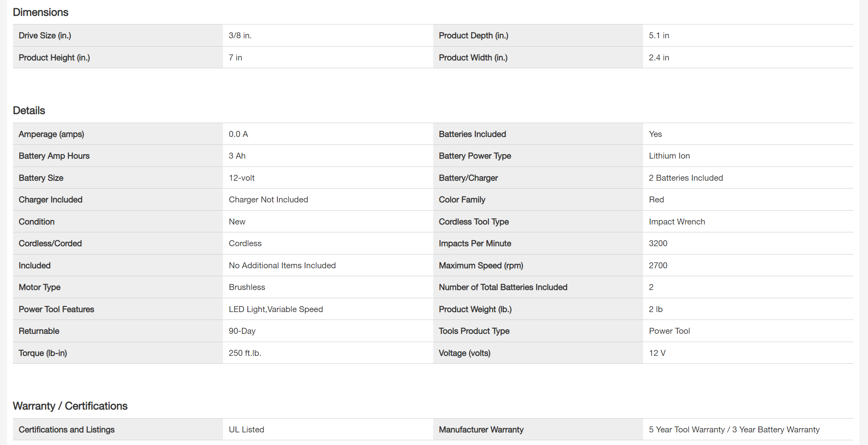Click the Dimensions section heading
Viewport: 868px width, 445px height.
41,12
